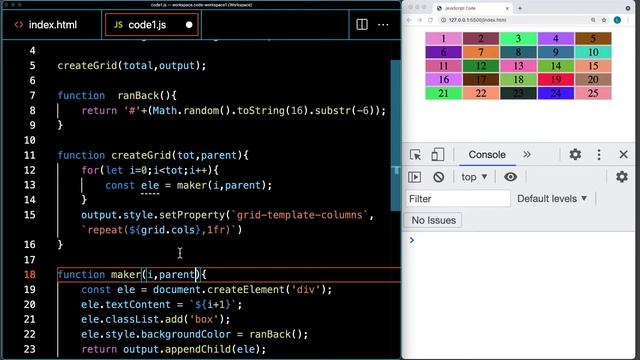Open console settings gear
640x360 pixels.
pos(622,177)
